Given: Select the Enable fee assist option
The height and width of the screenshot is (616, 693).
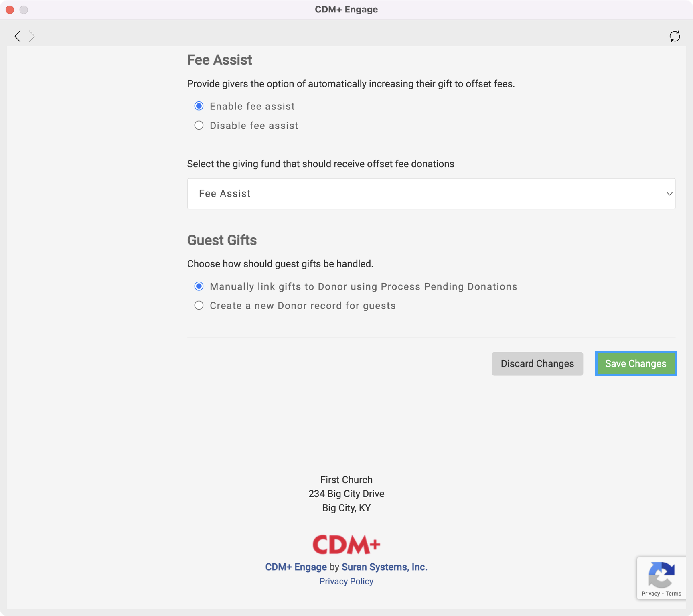Looking at the screenshot, I should [199, 106].
